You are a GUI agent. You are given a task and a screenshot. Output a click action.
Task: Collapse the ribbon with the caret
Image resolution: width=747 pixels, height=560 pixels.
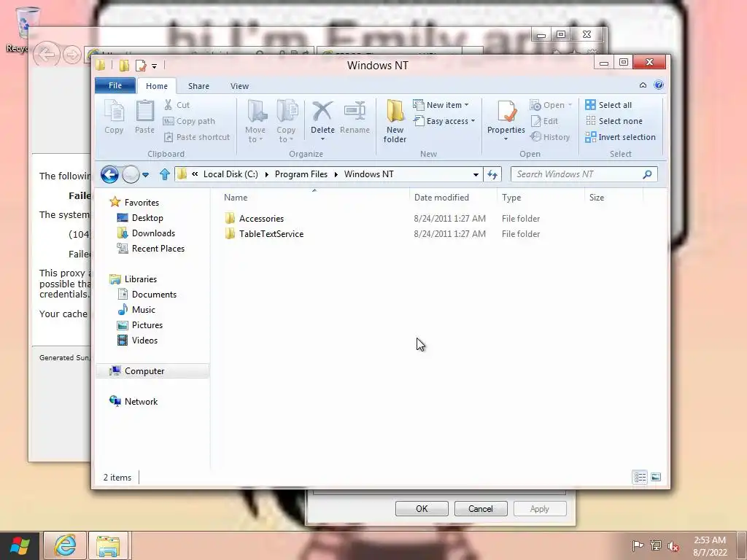(x=643, y=85)
